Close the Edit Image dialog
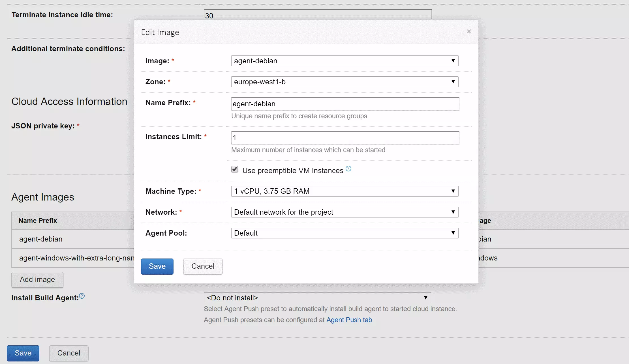 (469, 31)
